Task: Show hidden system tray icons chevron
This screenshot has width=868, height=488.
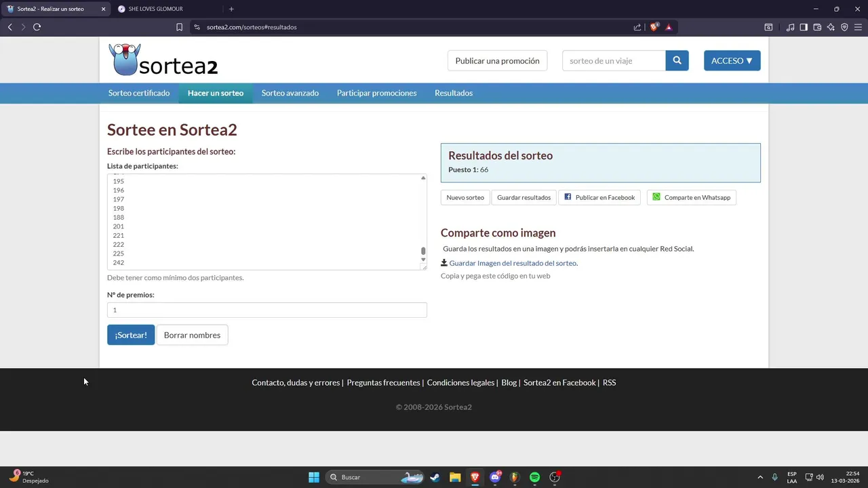Action: [x=760, y=477]
